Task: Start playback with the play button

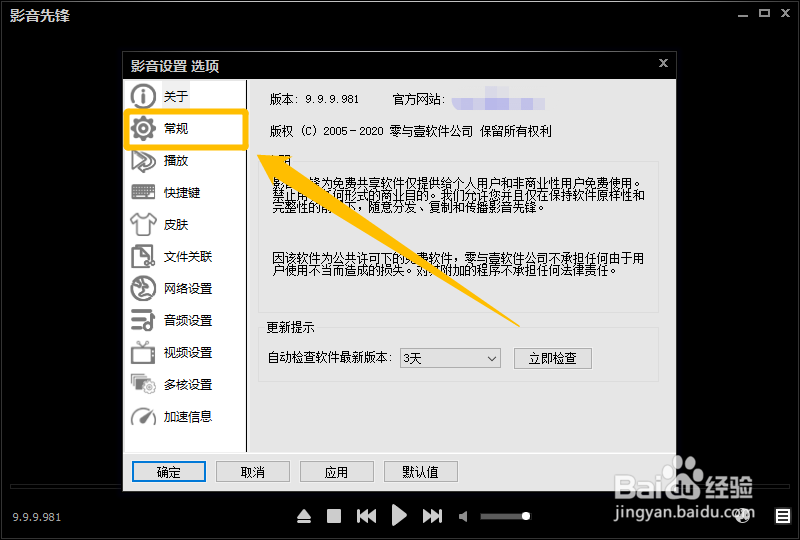Action: click(x=399, y=515)
